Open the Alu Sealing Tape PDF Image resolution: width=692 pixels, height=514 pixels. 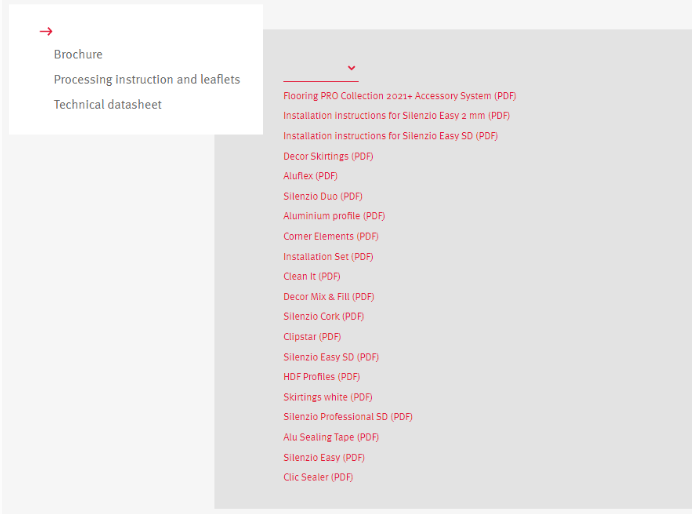(x=331, y=437)
